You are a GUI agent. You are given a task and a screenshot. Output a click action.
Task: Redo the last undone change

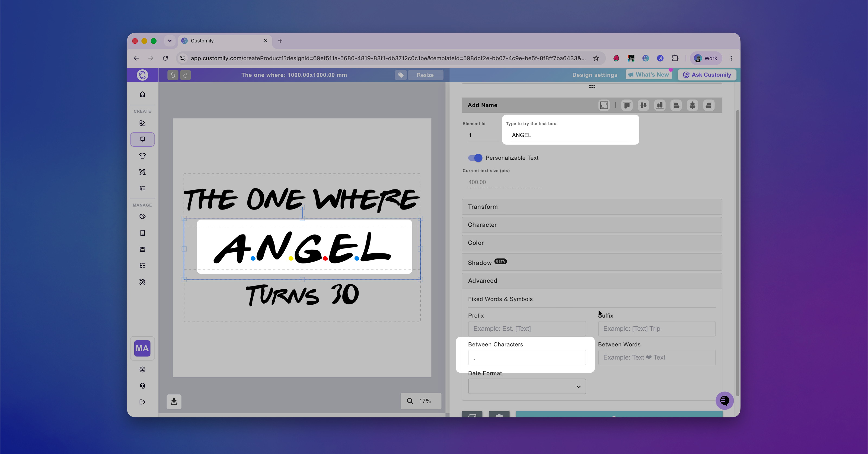185,75
